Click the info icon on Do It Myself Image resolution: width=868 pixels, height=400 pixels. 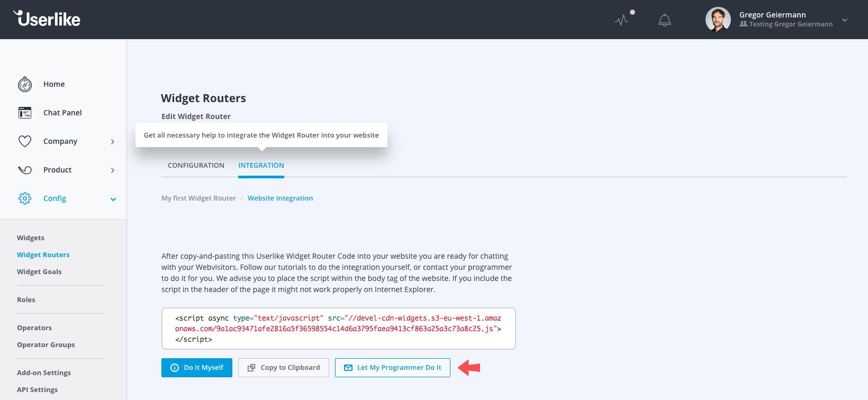(x=175, y=368)
